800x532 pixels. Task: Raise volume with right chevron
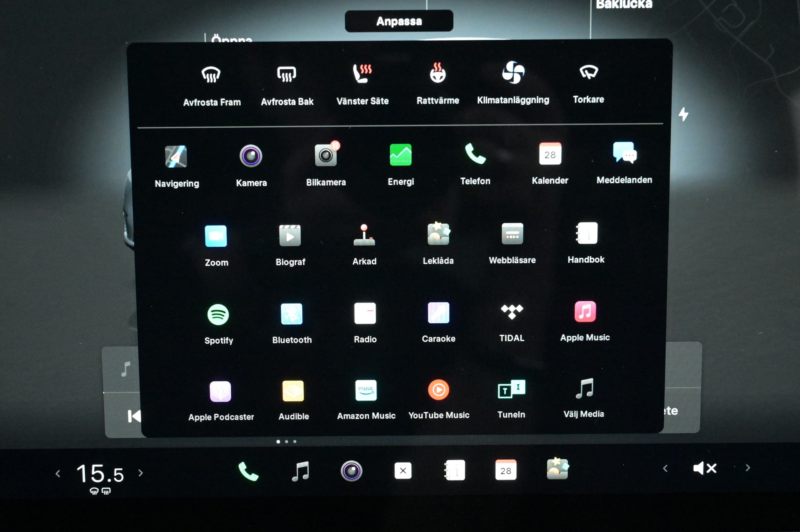pos(748,468)
